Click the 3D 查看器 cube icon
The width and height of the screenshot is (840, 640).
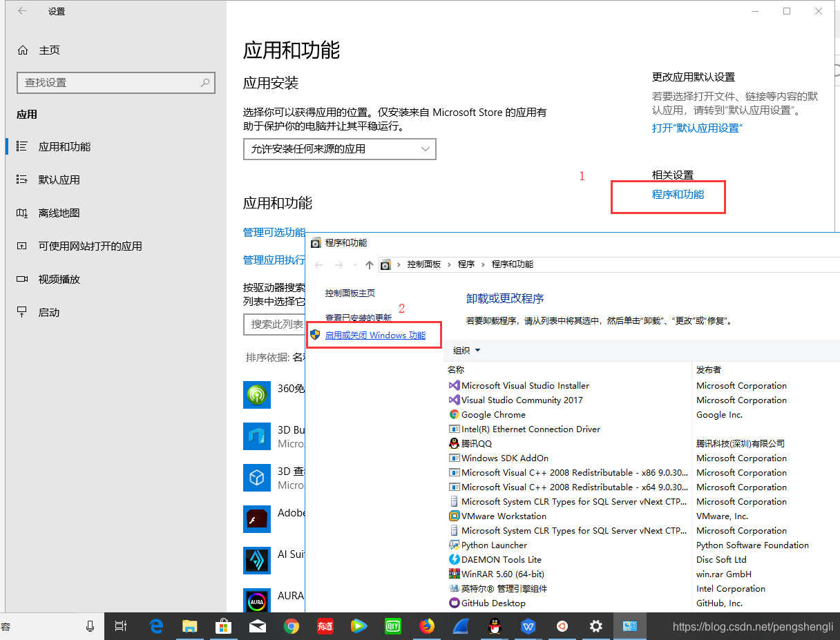[x=257, y=478]
